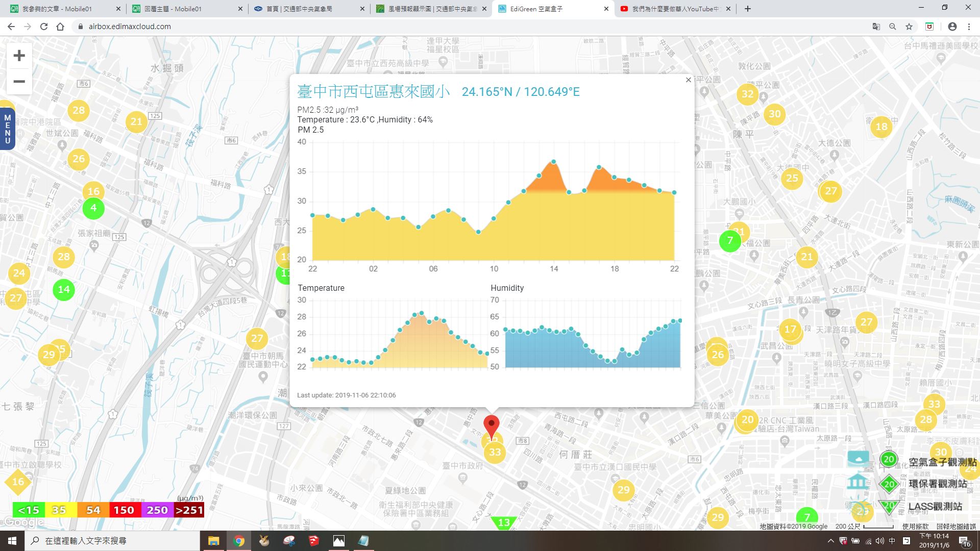This screenshot has width=980, height=551.
Task: Click the PM2.5 peak data point at 14
Action: [554, 162]
